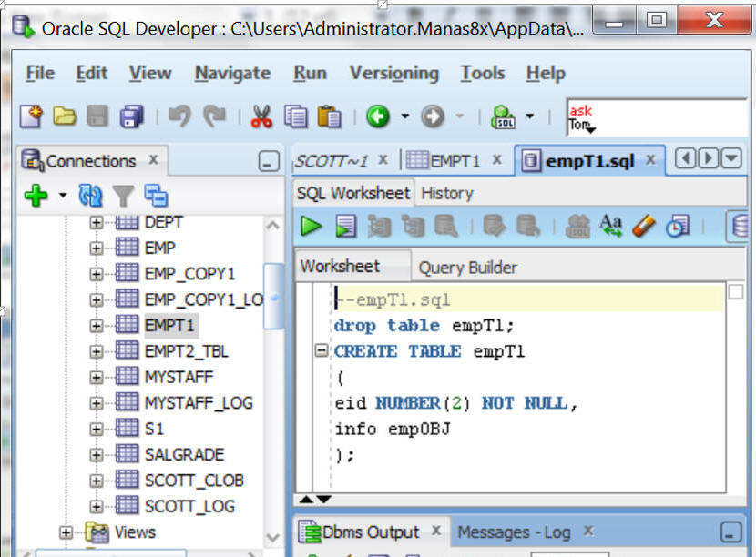
Task: Minimize the Connections panel
Action: [269, 161]
